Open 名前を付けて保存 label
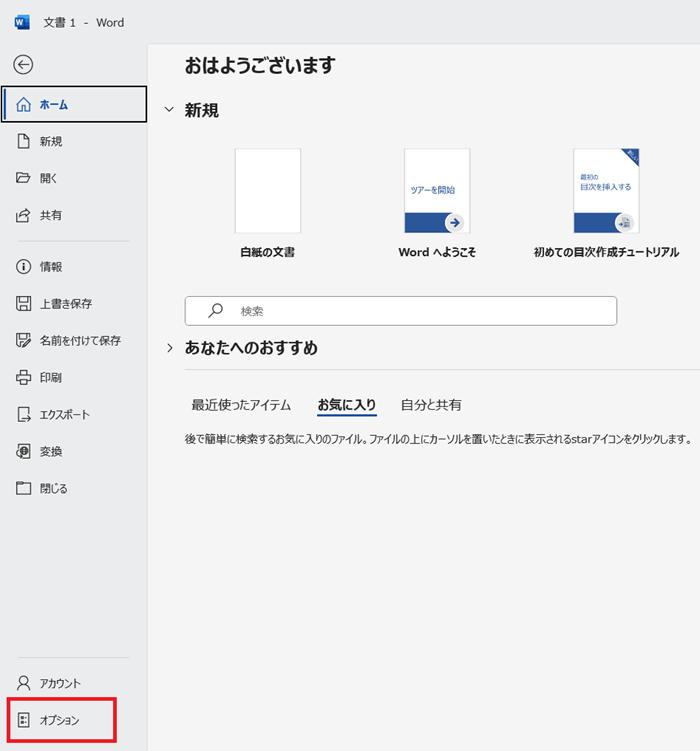 (x=80, y=340)
